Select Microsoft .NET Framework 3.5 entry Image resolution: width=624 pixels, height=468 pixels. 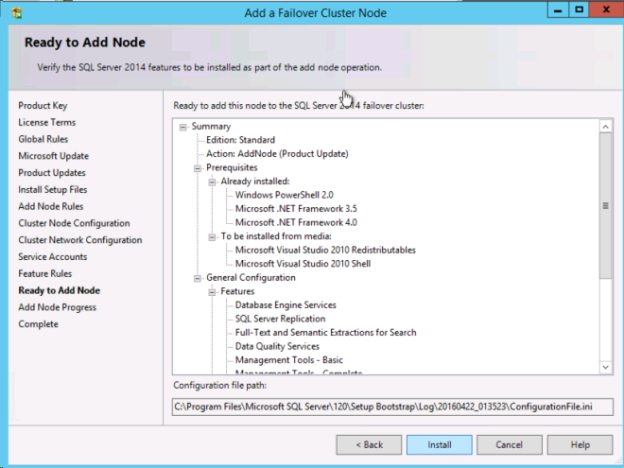tap(296, 209)
